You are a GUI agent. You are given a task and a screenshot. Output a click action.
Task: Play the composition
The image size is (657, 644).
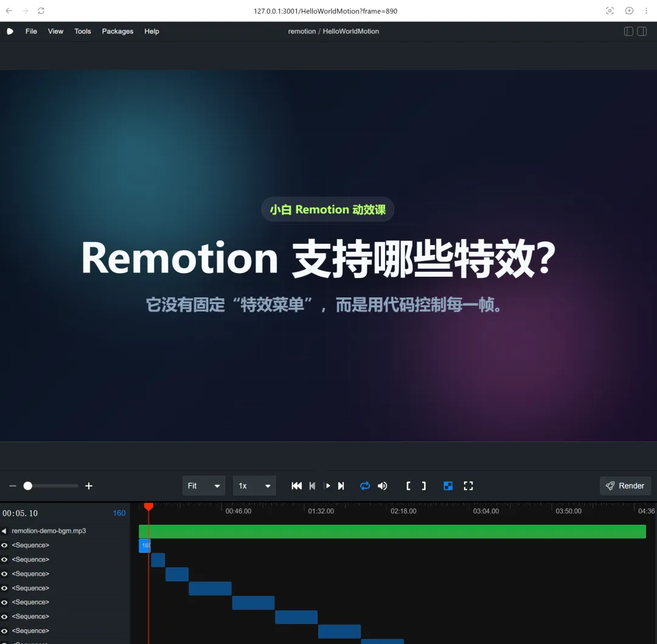tap(328, 486)
